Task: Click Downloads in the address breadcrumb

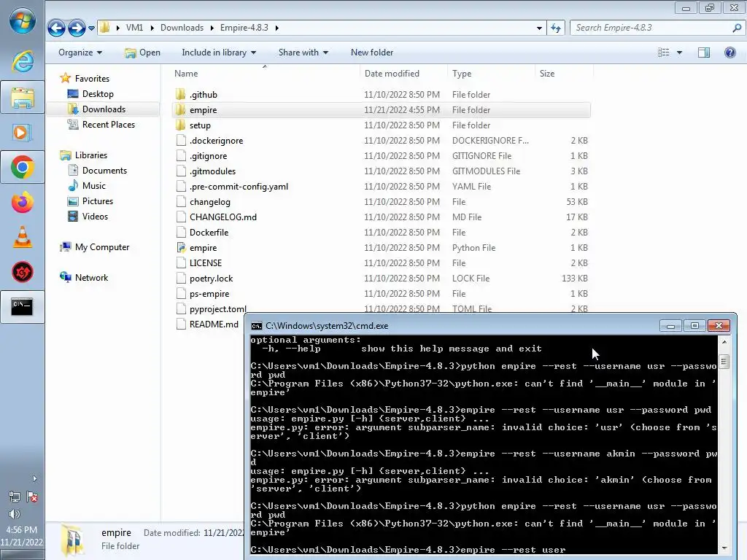Action: [182, 28]
